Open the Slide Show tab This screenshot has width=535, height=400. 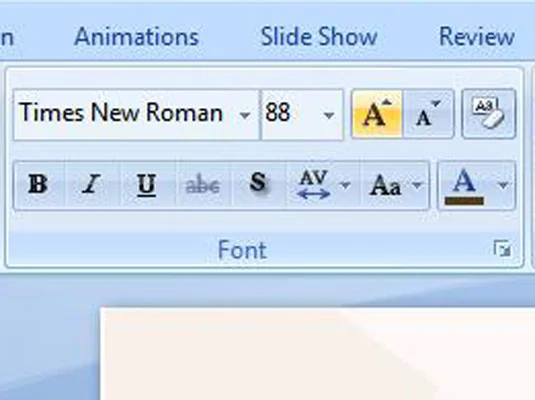click(319, 37)
